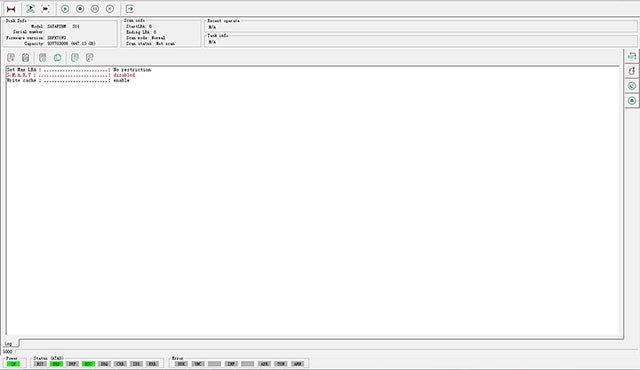Viewport: 640px width, 370px height.
Task: Click the 'Set Max LBA' log line
Action: pos(79,70)
